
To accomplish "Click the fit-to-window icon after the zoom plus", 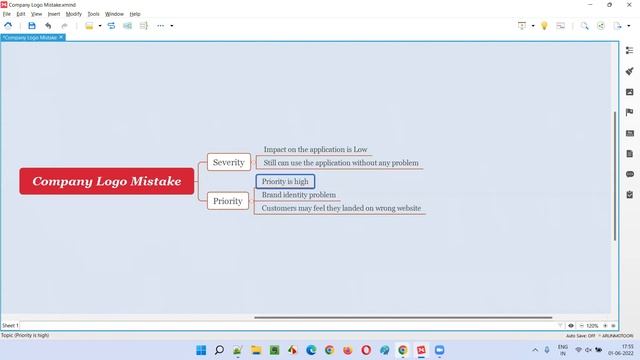I will tap(613, 326).
